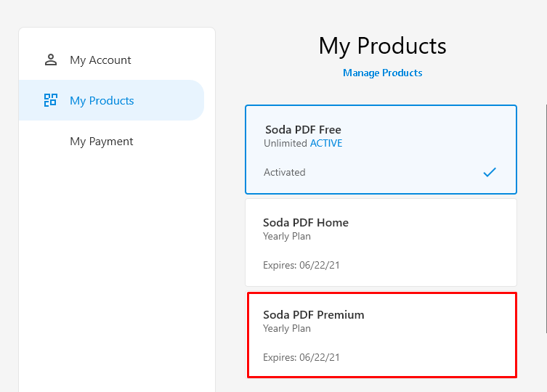The image size is (547, 392).
Task: Select the Soda PDF Home product card
Action: tap(381, 242)
